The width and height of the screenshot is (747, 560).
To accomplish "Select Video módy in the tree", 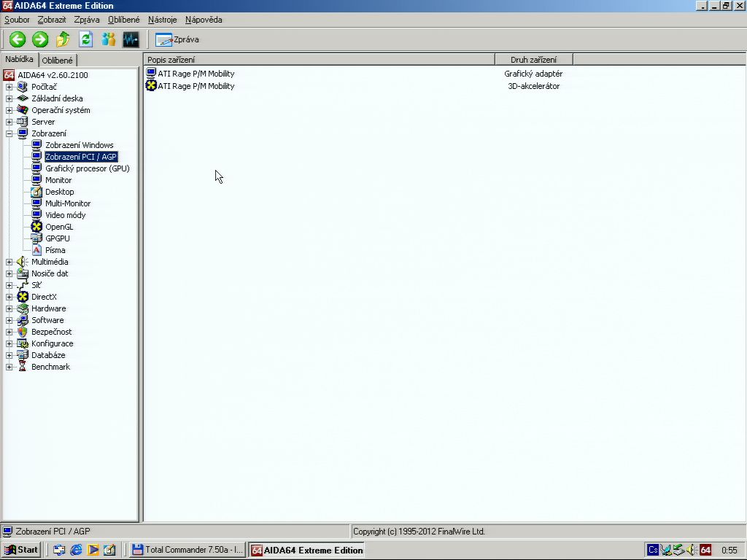I will coord(65,215).
